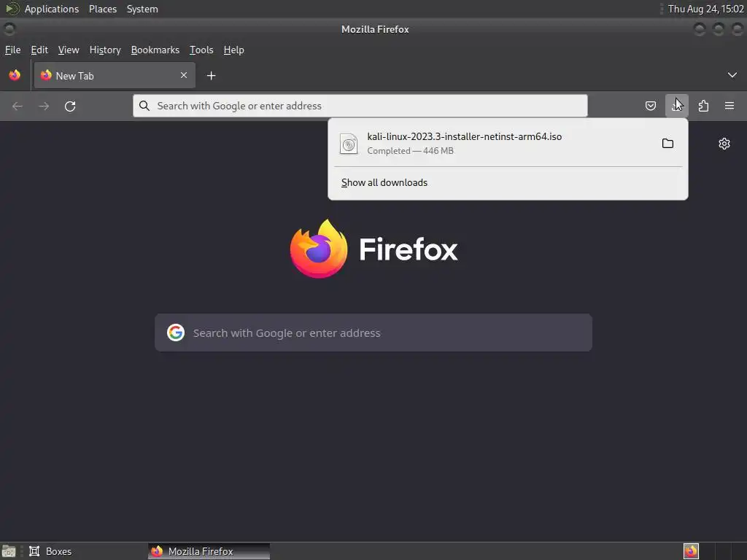Open the System menu in top panel

(x=142, y=9)
